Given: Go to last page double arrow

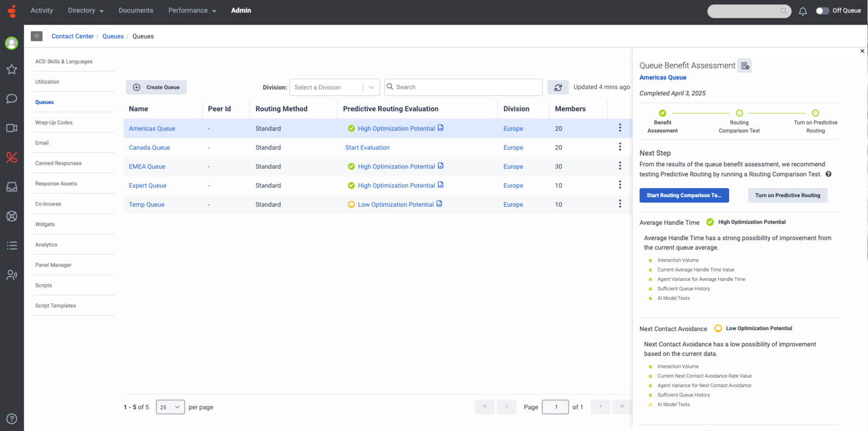Looking at the screenshot, I should pyautogui.click(x=622, y=407).
